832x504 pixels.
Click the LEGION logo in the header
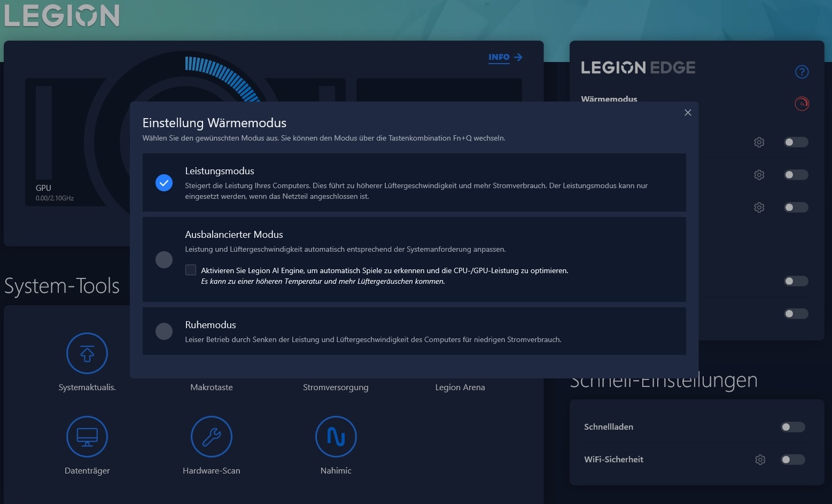(62, 16)
